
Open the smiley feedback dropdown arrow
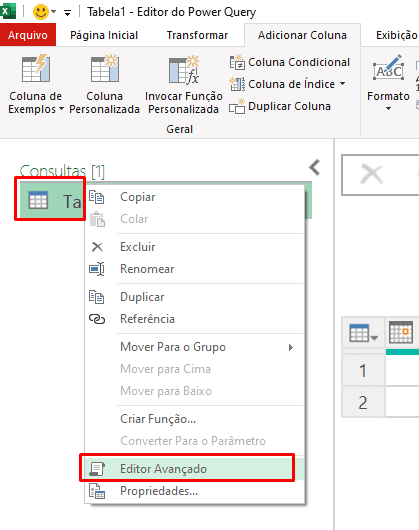pyautogui.click(x=54, y=12)
